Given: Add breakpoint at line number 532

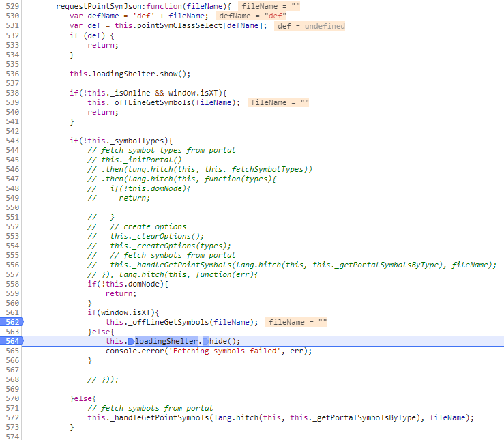Looking at the screenshot, I should tap(12, 35).
